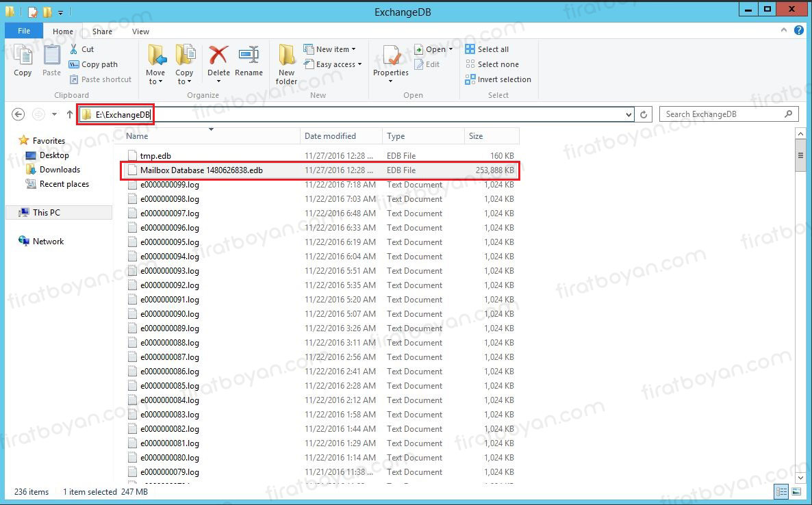Click Invert selection in the ribbon

click(x=498, y=79)
